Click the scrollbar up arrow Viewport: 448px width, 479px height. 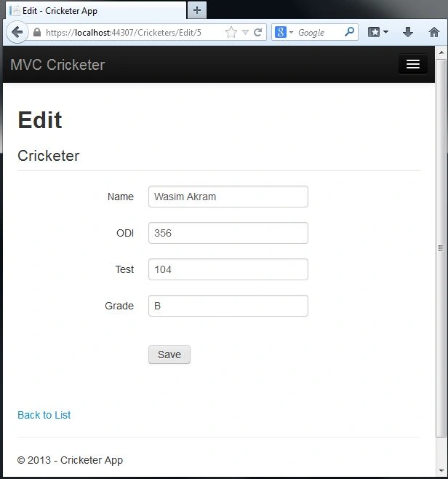click(x=441, y=52)
